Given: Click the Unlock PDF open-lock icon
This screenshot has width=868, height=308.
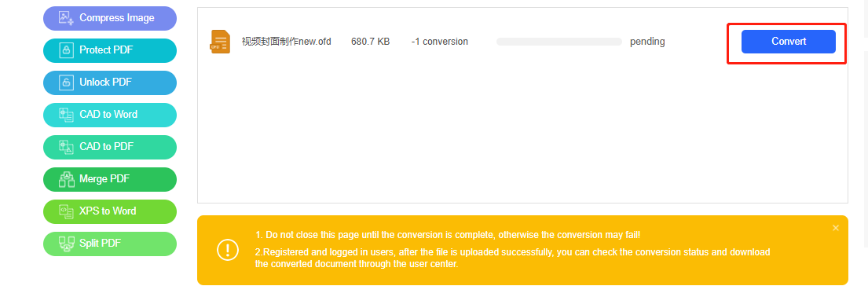Looking at the screenshot, I should click(67, 82).
